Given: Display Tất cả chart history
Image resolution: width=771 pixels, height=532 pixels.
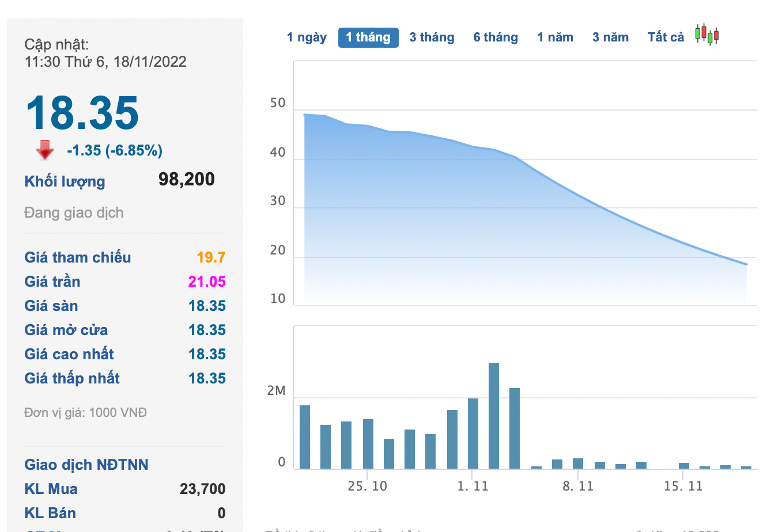Looking at the screenshot, I should click(666, 37).
